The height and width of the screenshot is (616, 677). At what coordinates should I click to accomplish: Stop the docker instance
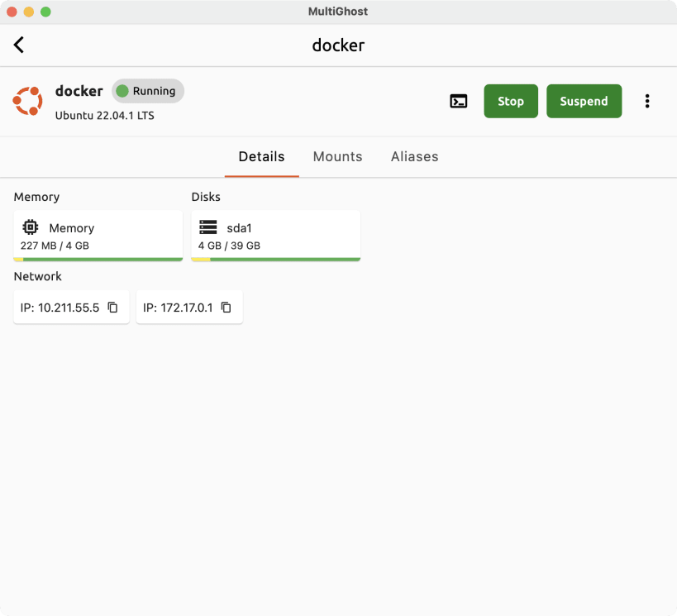tap(511, 101)
